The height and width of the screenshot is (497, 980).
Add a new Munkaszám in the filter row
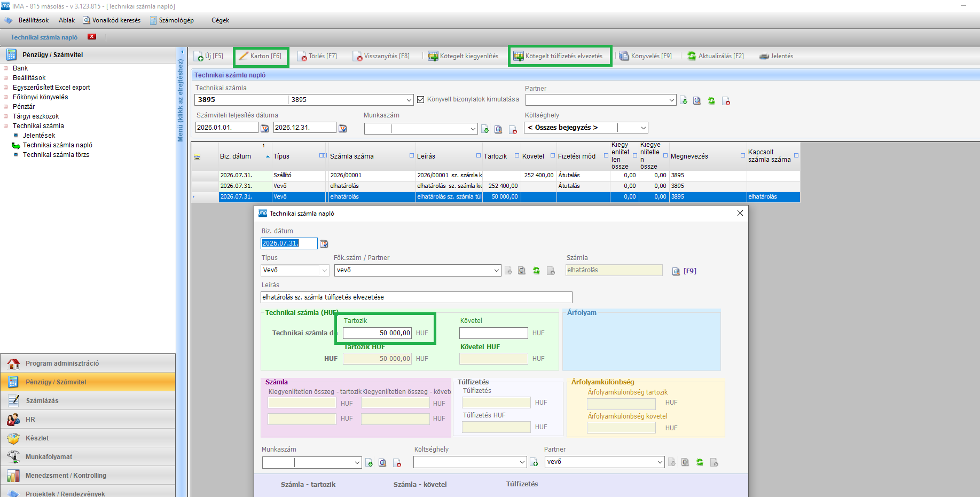(485, 129)
